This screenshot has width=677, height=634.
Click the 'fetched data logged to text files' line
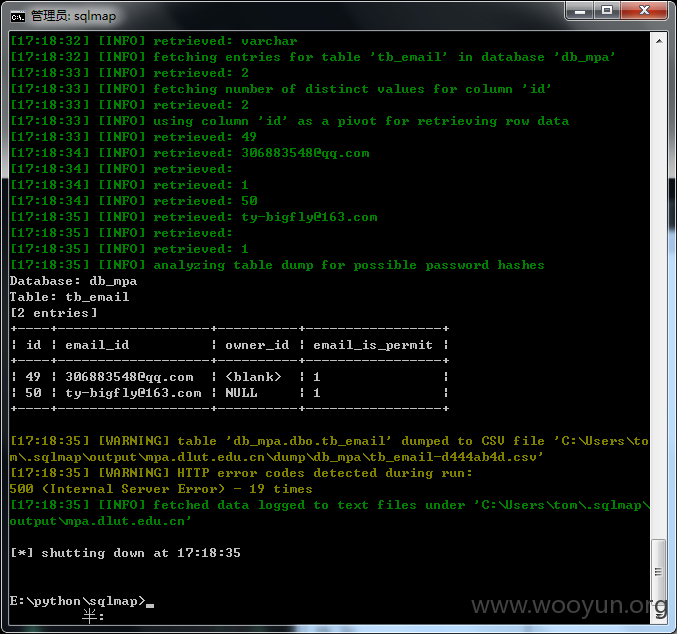(329, 505)
